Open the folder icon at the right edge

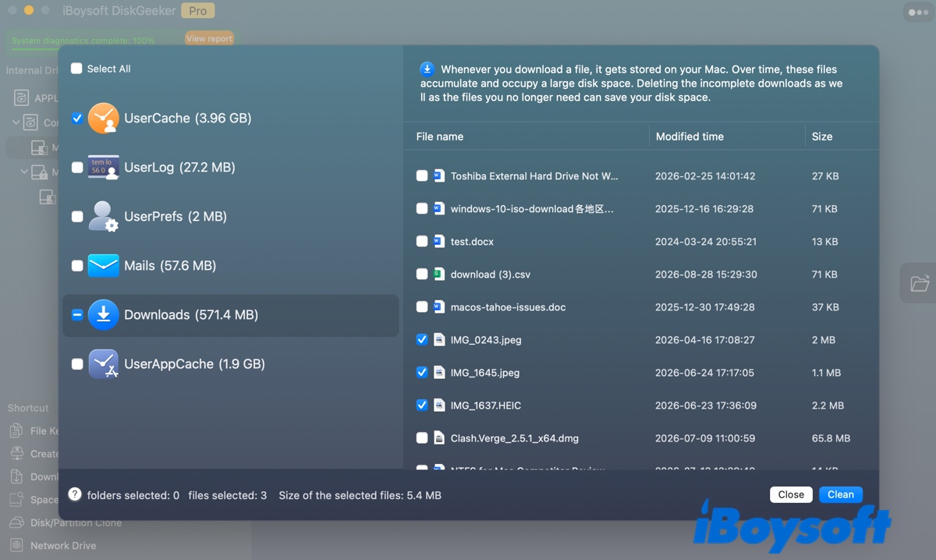coord(920,283)
